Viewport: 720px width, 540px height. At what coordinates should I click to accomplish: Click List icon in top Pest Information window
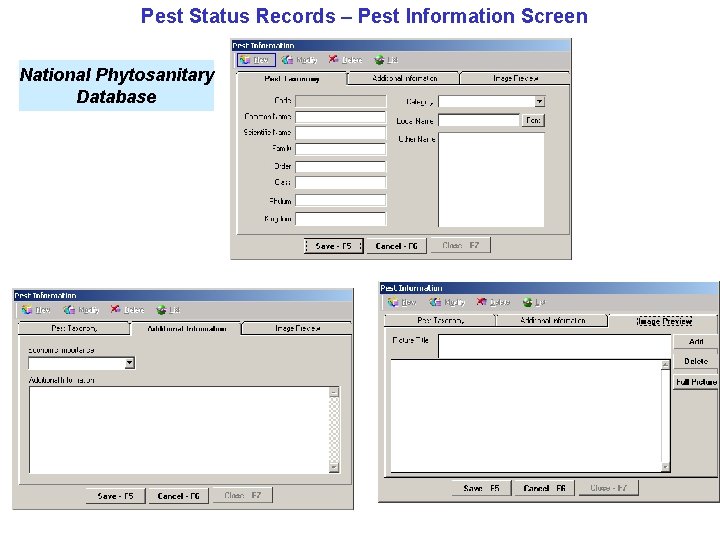coord(386,60)
